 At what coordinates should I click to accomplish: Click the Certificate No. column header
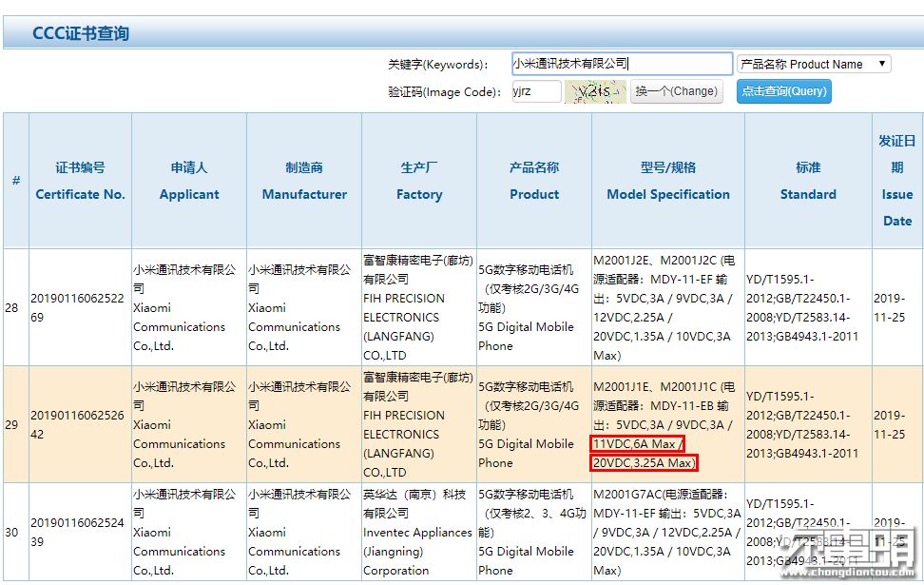click(x=80, y=181)
